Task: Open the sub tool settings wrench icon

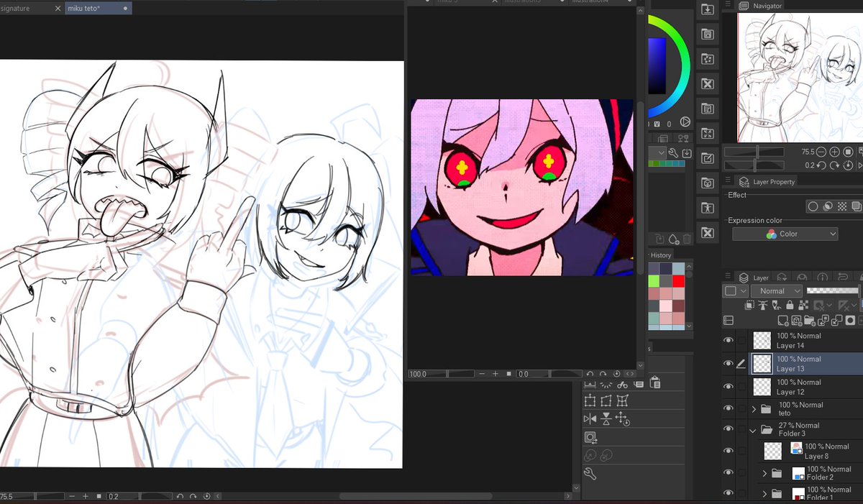Action: tap(590, 473)
